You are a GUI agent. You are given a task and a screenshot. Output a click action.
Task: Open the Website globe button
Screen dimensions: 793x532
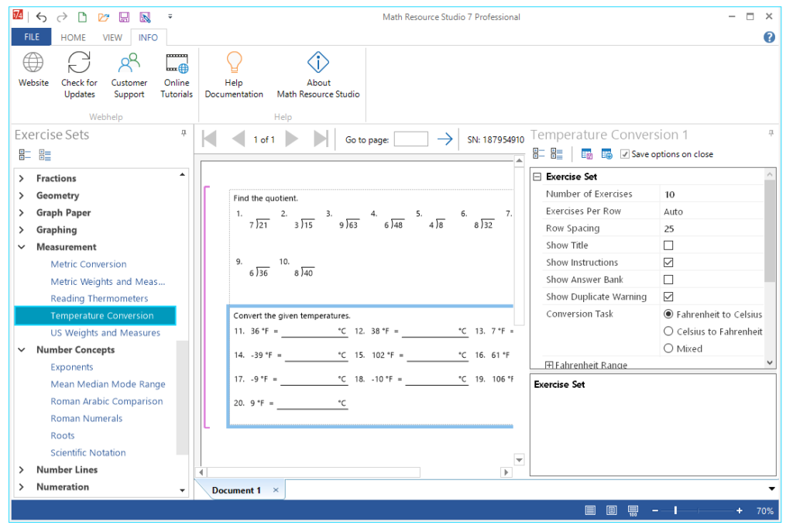33,70
